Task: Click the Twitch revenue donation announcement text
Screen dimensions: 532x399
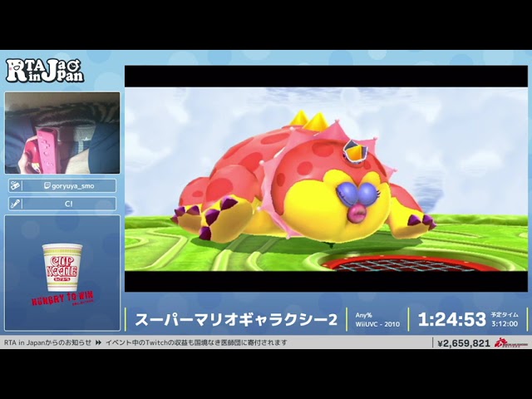Action: click(196, 342)
